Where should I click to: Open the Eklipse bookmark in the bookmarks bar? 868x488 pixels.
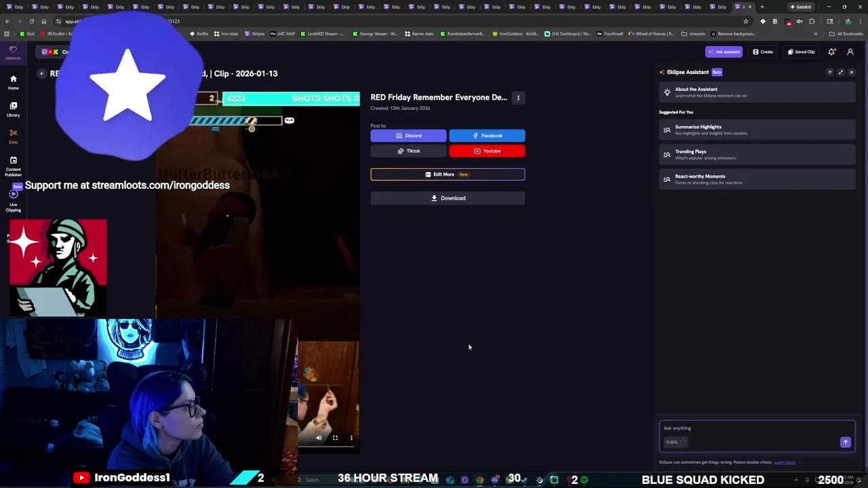click(255, 33)
